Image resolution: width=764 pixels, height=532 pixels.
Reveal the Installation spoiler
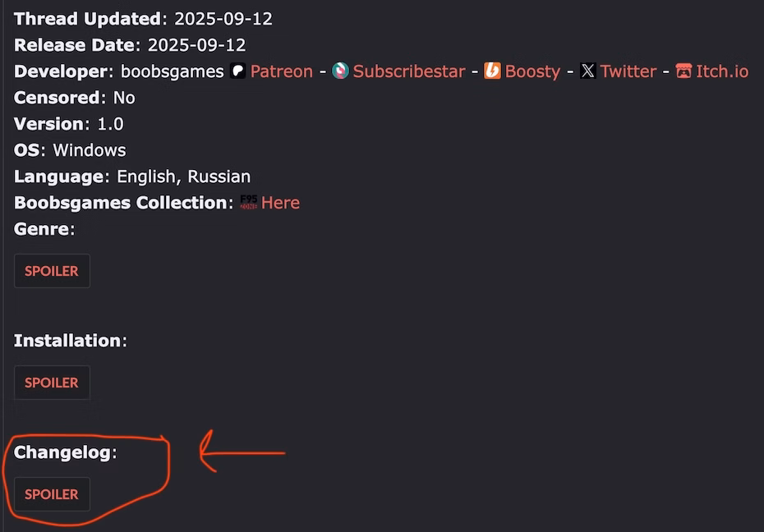pos(52,383)
